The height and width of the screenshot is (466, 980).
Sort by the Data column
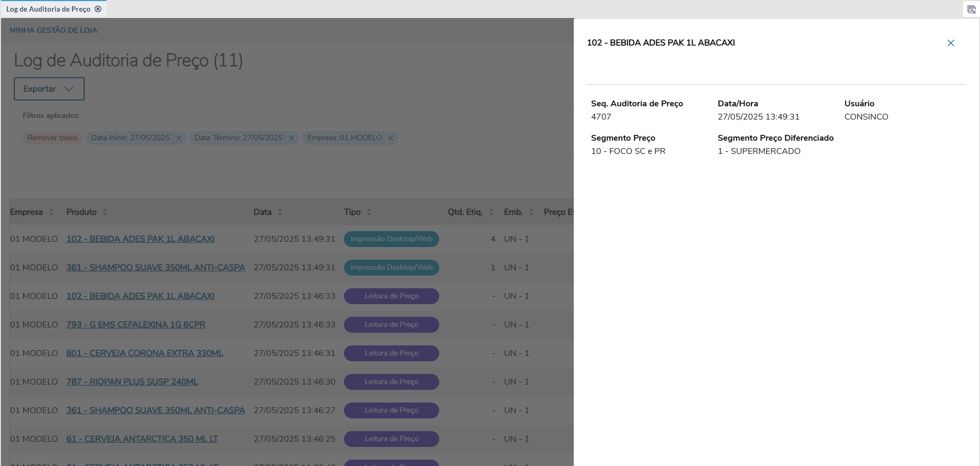pyautogui.click(x=280, y=212)
